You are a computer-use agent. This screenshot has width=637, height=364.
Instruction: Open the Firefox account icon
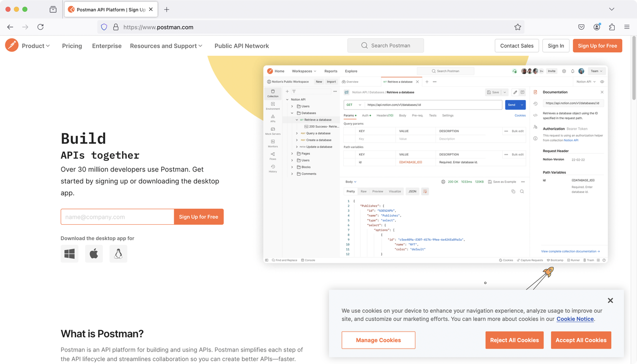coord(597,27)
